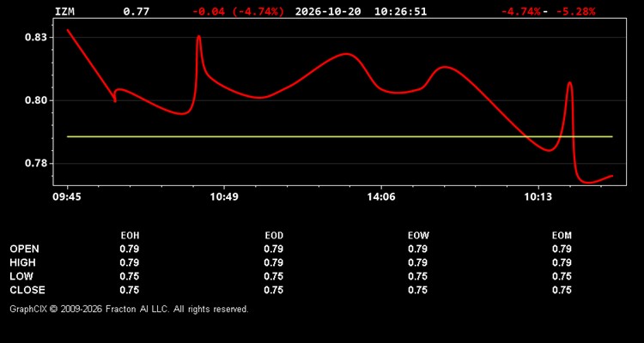Screen dimensions: 644x343
Task: Select the 0.77 last price value
Action: pos(137,11)
